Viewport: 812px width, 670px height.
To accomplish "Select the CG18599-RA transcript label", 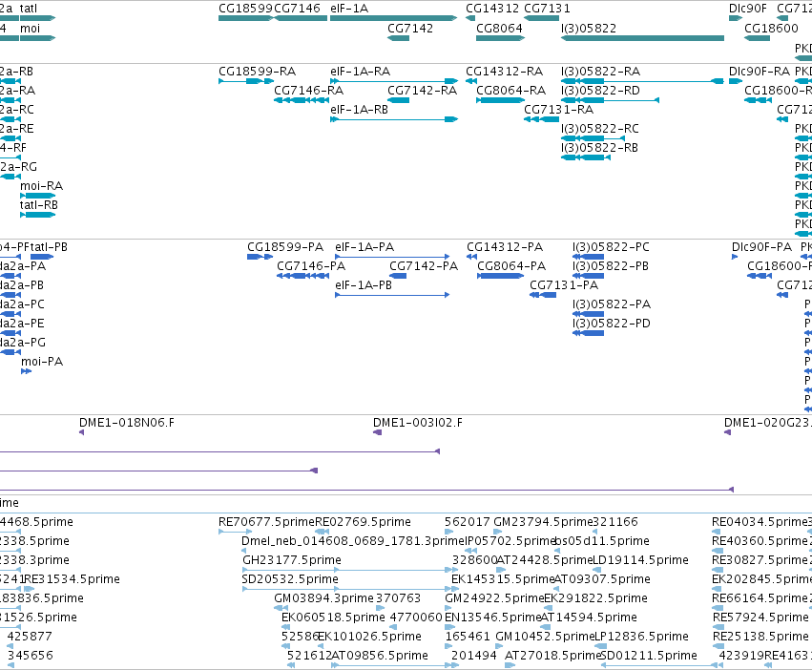I will pos(258,71).
